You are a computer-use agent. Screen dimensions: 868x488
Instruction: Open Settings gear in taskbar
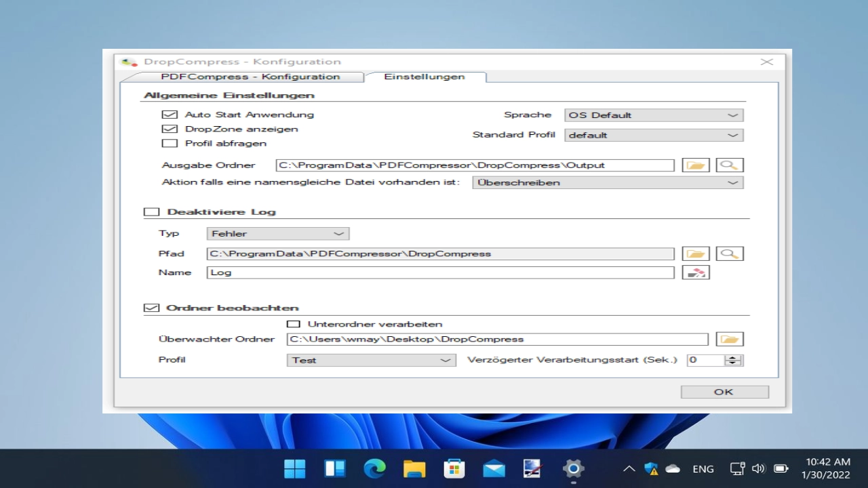tap(574, 468)
